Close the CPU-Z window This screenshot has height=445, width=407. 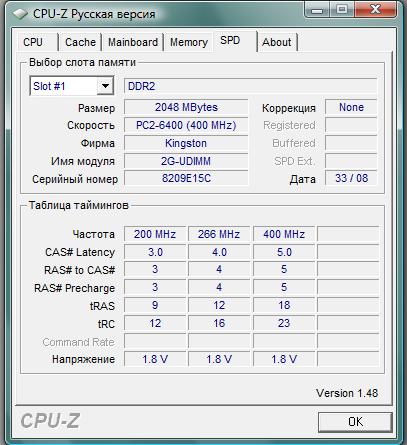point(376,9)
